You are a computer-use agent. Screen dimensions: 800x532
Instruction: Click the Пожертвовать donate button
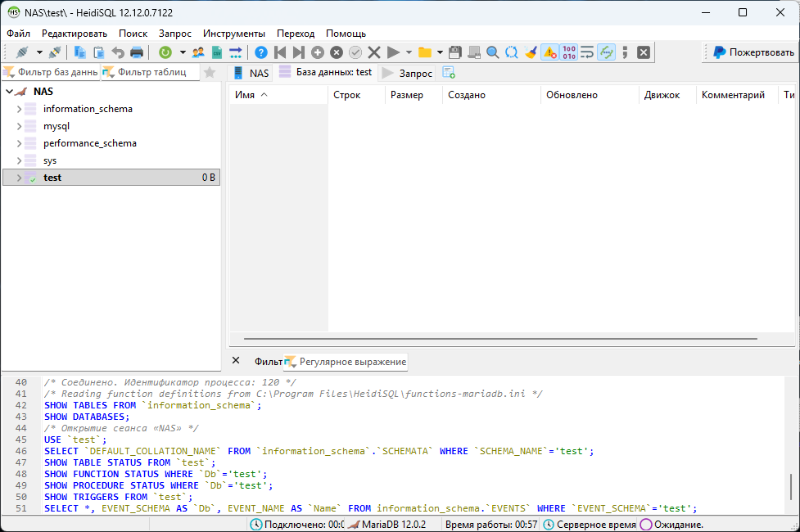coord(753,52)
